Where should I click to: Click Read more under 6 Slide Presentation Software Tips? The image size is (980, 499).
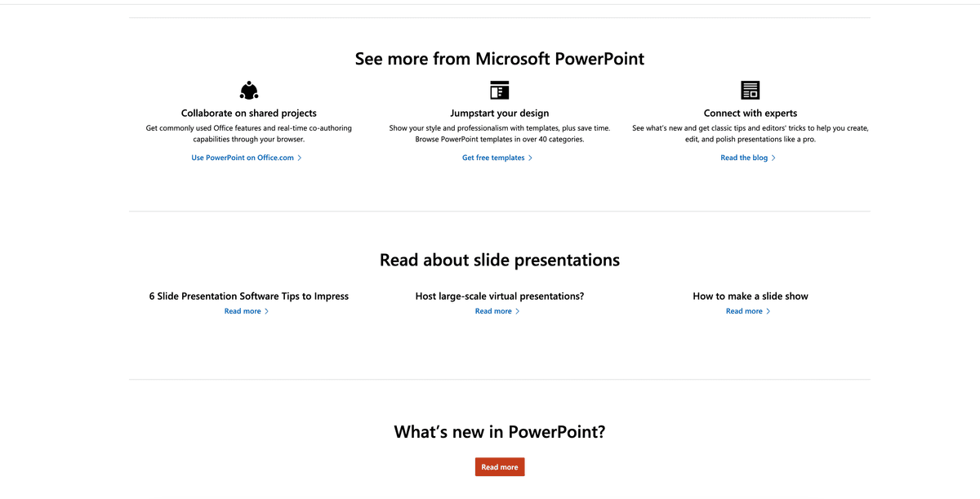tap(242, 310)
